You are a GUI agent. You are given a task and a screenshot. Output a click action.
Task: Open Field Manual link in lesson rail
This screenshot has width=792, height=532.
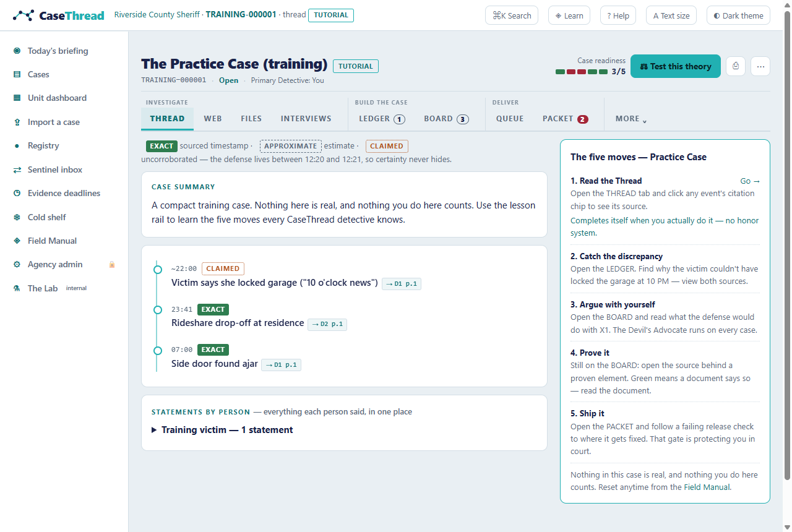pyautogui.click(x=707, y=487)
